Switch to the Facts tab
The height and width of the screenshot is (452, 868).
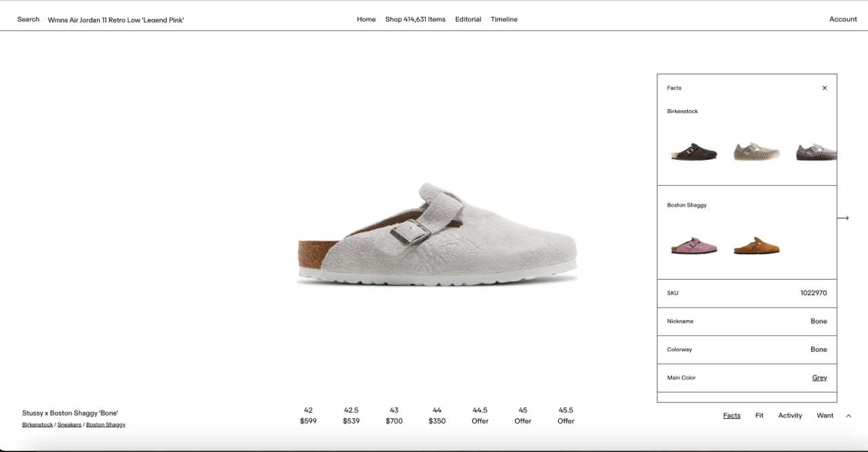[x=732, y=416]
